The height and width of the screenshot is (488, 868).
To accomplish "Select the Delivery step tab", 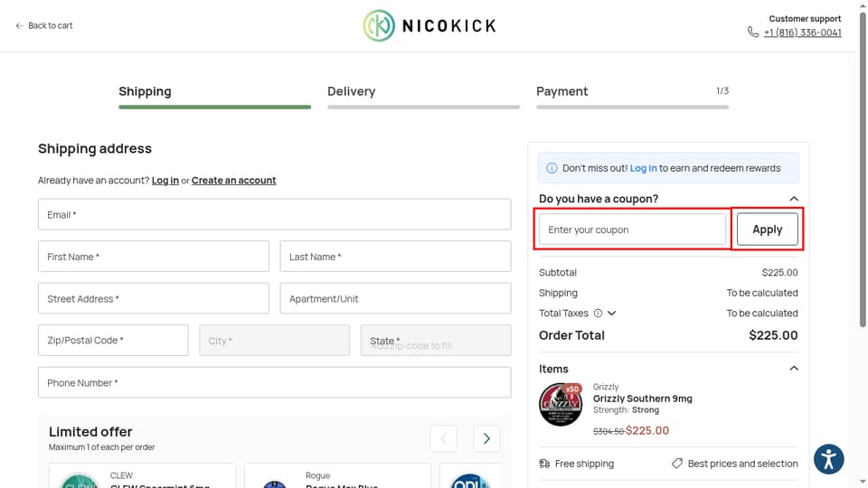I will pos(423,95).
